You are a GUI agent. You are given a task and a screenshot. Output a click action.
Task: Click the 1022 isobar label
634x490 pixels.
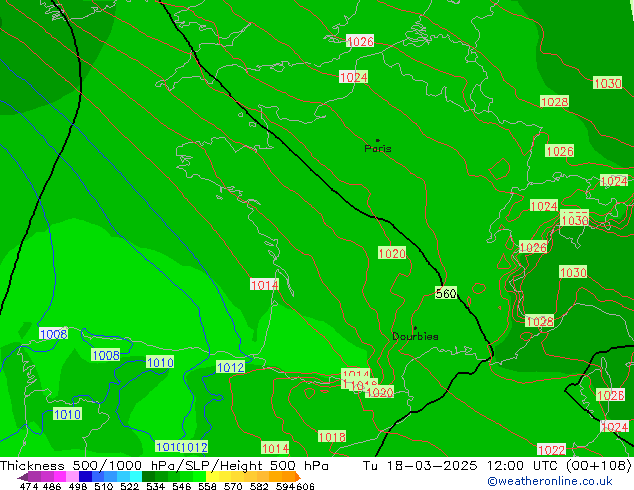pyautogui.click(x=552, y=450)
